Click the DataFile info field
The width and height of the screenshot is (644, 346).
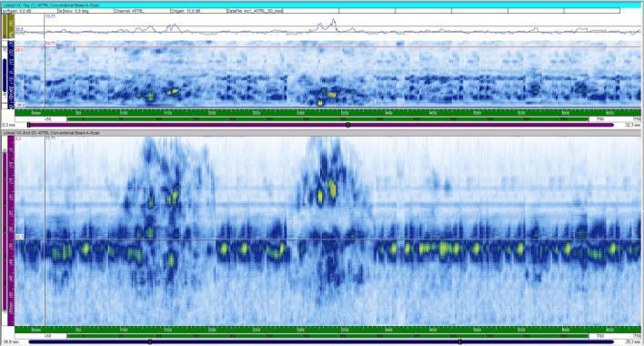255,11
